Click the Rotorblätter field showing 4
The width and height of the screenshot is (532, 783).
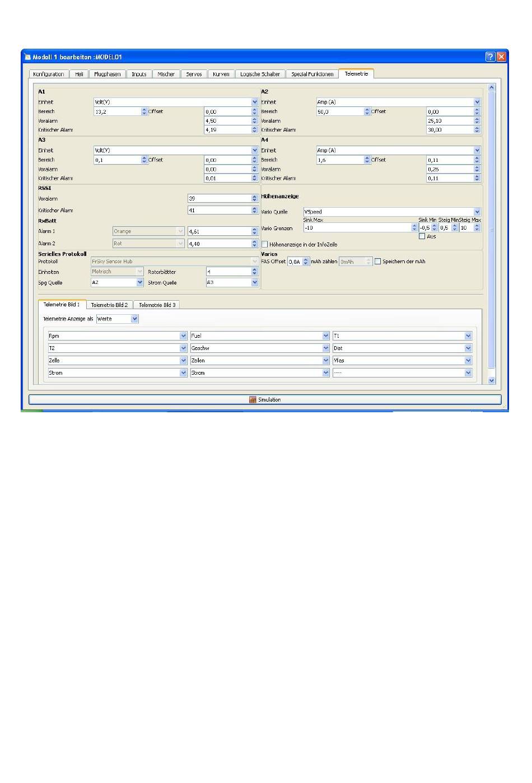pos(232,271)
